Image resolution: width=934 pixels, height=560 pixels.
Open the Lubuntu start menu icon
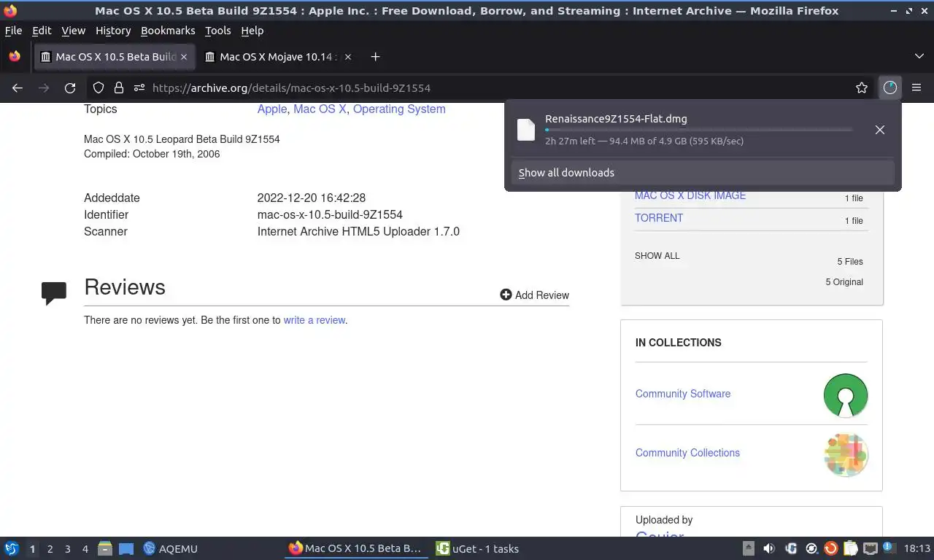[12, 548]
